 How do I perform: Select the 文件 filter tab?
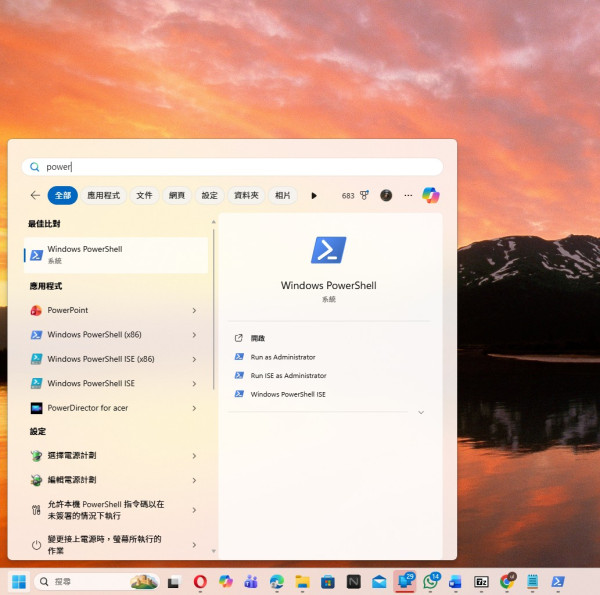(144, 196)
